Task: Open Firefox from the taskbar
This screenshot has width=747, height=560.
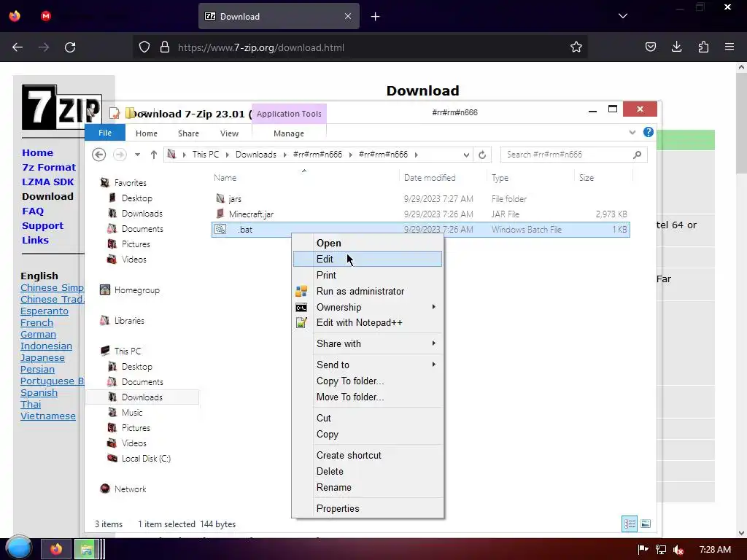Action: pos(55,550)
